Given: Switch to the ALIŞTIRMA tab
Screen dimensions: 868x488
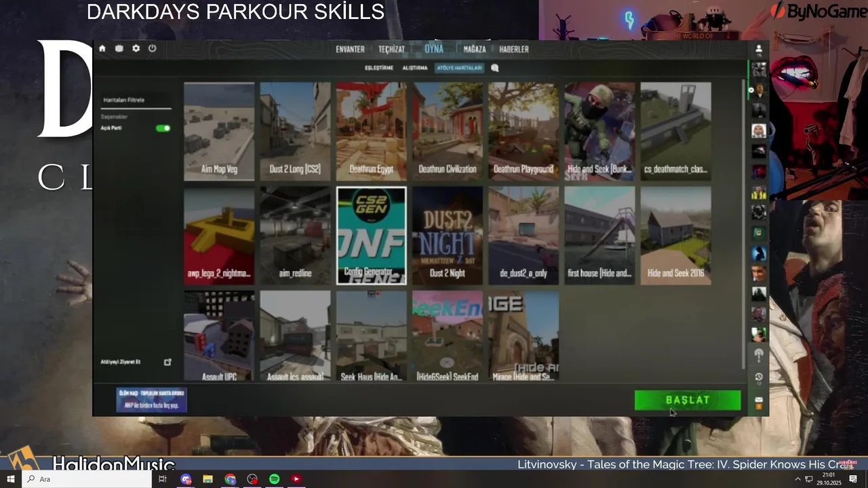Looking at the screenshot, I should (415, 68).
